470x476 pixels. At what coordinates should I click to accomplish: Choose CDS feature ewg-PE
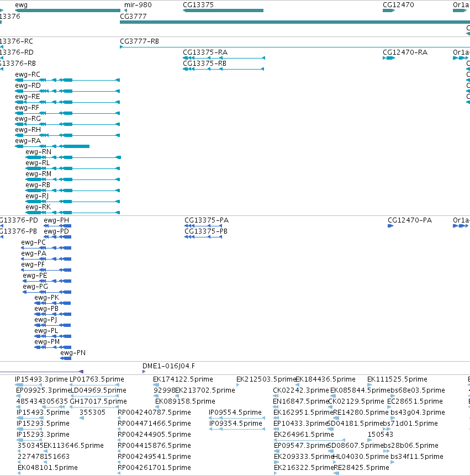click(x=47, y=281)
